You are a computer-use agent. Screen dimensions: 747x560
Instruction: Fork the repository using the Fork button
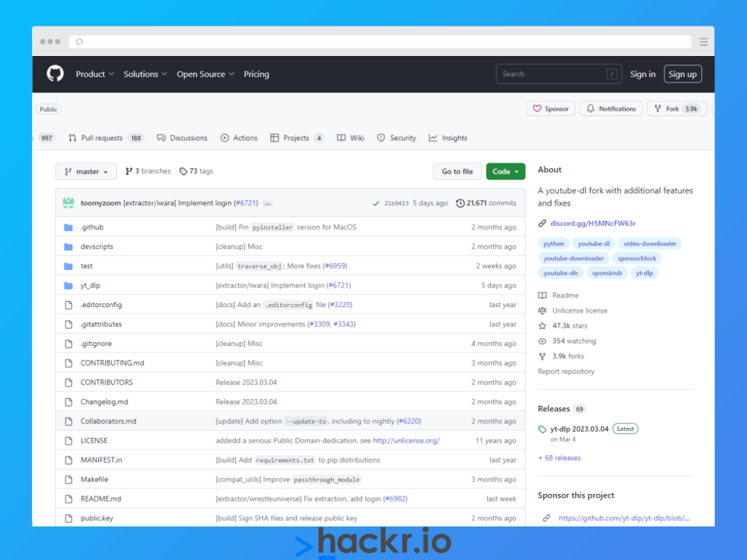tap(677, 109)
